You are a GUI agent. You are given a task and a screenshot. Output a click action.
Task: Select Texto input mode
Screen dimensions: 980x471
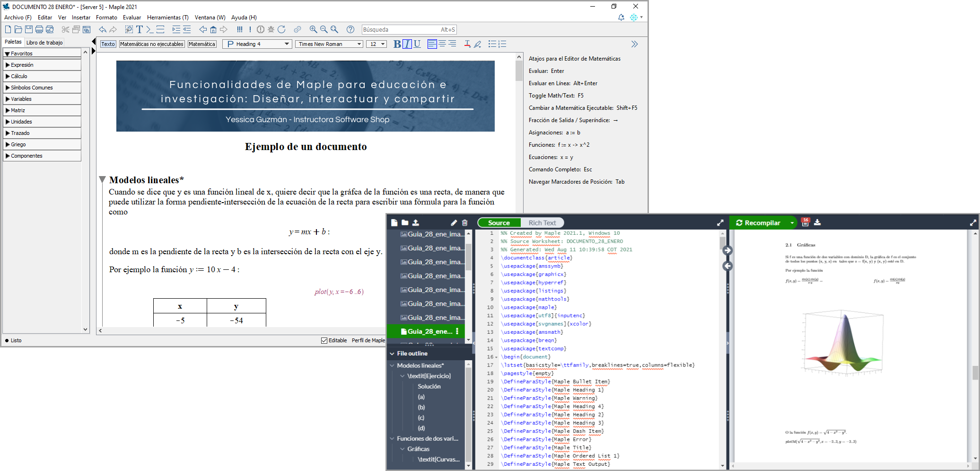pyautogui.click(x=108, y=44)
